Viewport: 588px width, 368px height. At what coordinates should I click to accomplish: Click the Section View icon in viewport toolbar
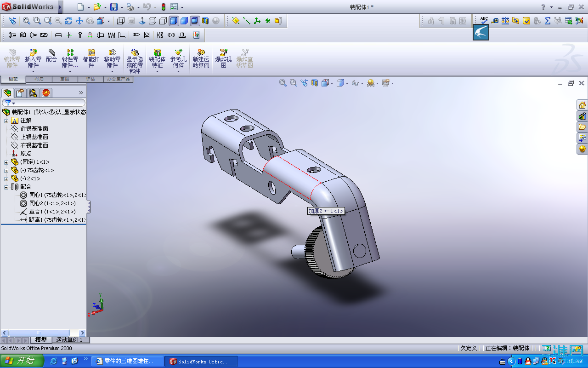tap(315, 83)
